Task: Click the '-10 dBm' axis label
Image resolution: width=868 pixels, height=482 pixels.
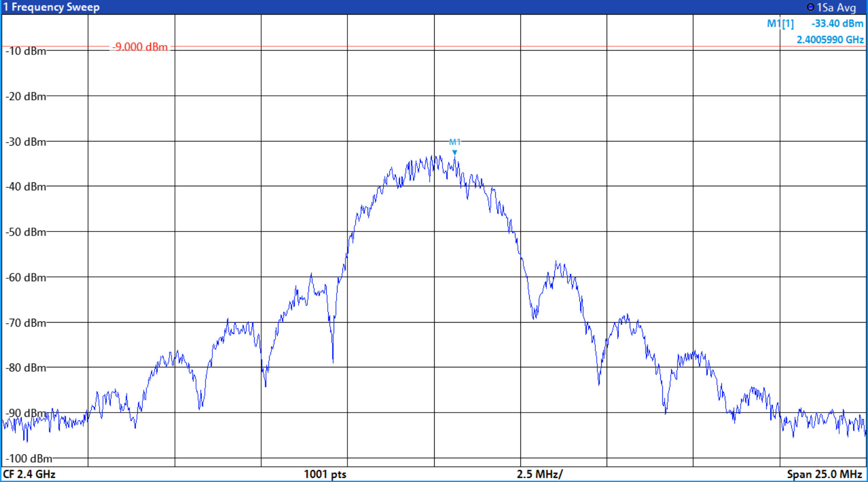Action: [26, 51]
